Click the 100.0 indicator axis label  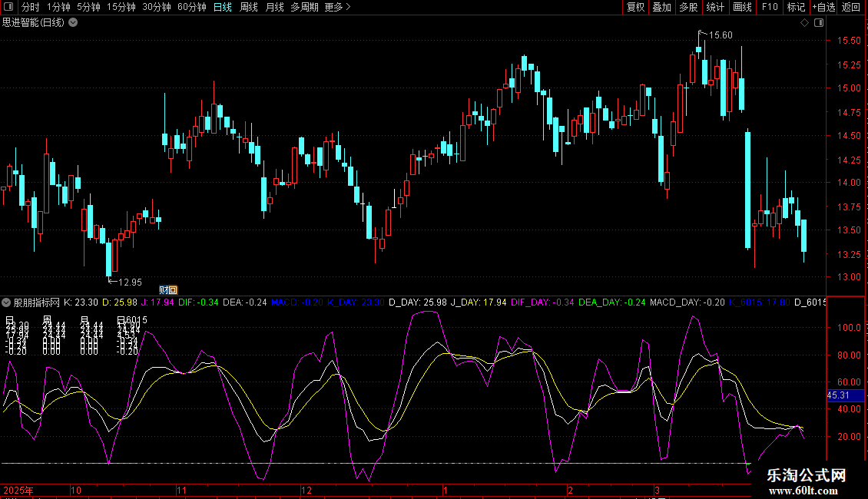849,328
